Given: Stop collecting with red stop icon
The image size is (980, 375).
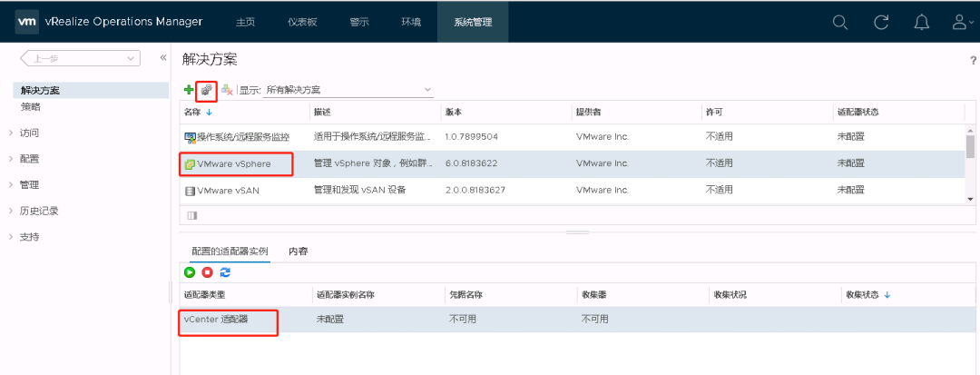Looking at the screenshot, I should (x=208, y=272).
